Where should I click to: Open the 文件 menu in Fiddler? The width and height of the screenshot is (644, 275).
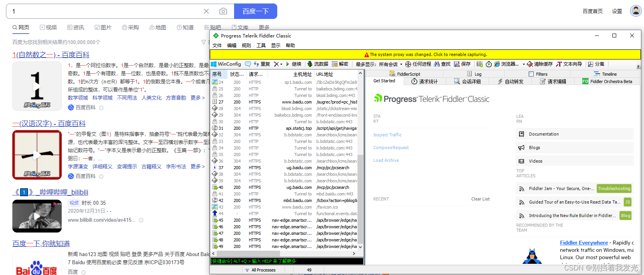click(x=217, y=46)
